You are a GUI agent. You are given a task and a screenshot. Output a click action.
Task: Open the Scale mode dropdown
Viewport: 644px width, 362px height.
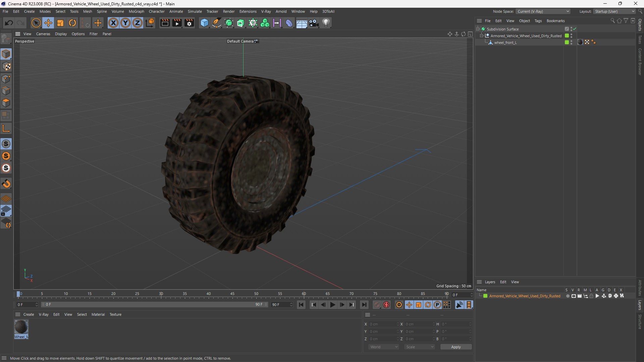click(419, 347)
